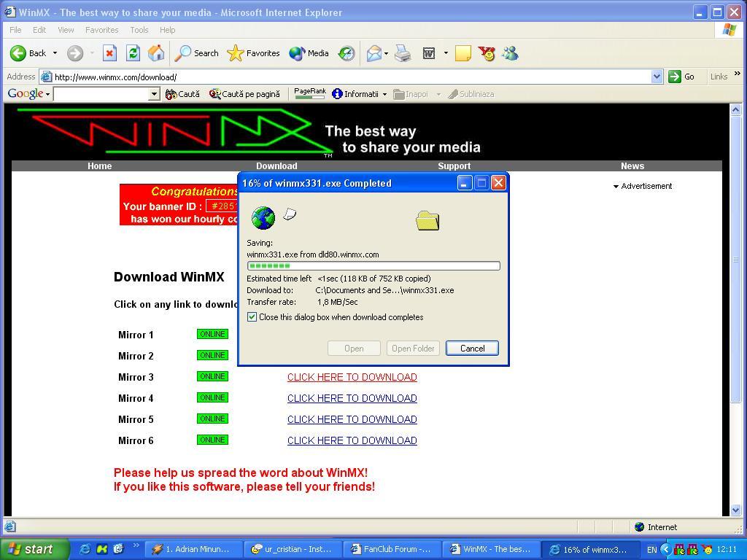Click Mirror 6 CLICK HERE TO DOWNLOAD link

352,440
